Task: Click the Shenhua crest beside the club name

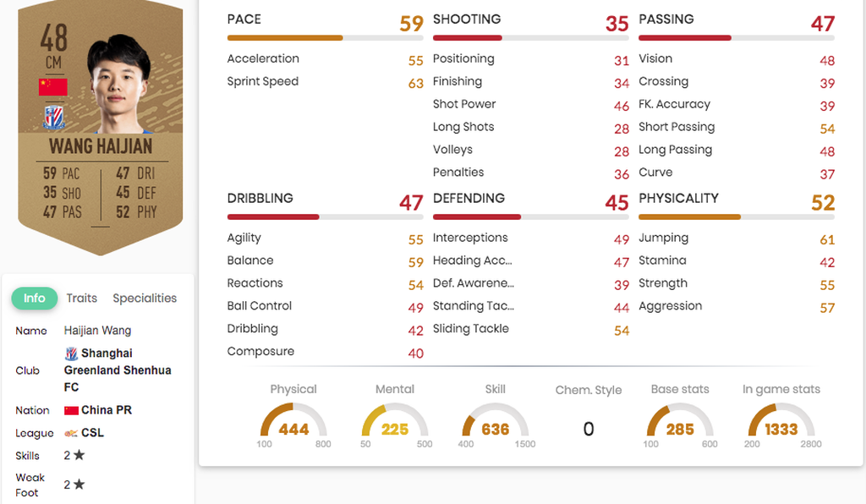Action: [x=71, y=353]
